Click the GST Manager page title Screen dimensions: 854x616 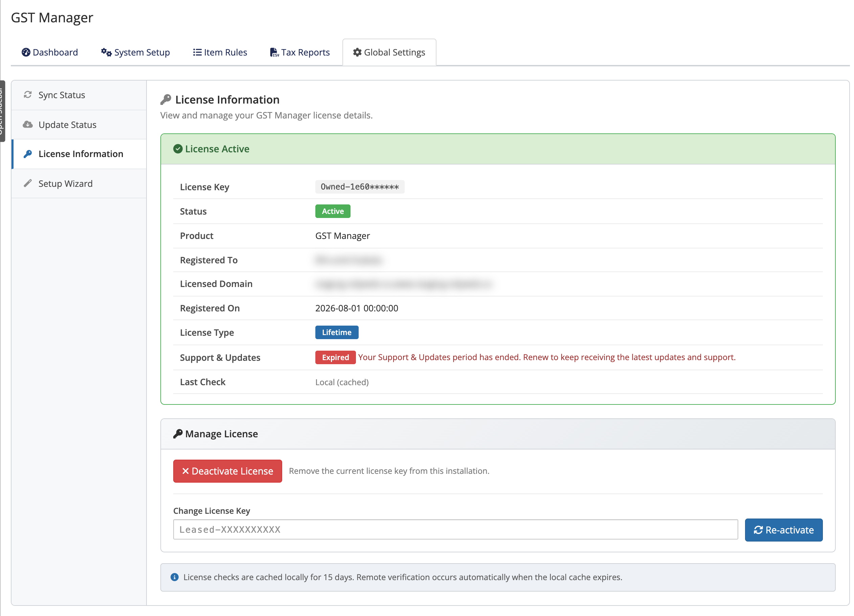coord(52,17)
